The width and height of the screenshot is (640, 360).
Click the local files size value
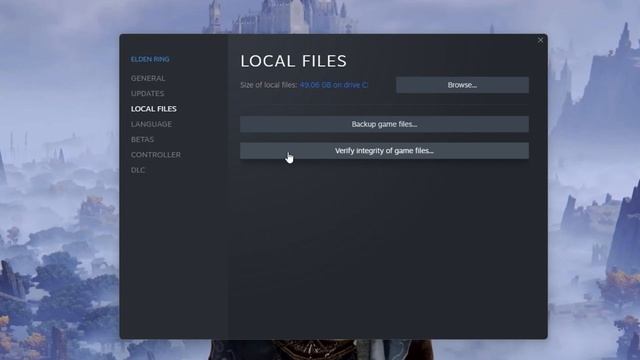pos(333,85)
